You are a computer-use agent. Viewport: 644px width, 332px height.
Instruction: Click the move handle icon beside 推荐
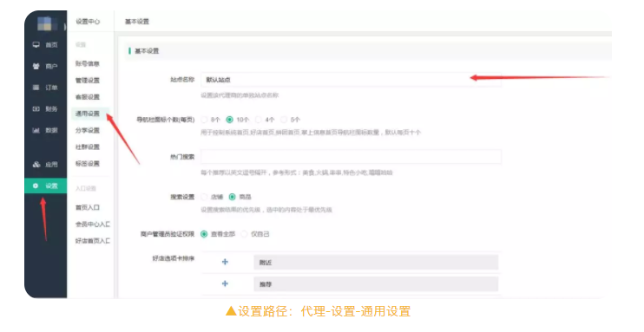click(x=225, y=283)
